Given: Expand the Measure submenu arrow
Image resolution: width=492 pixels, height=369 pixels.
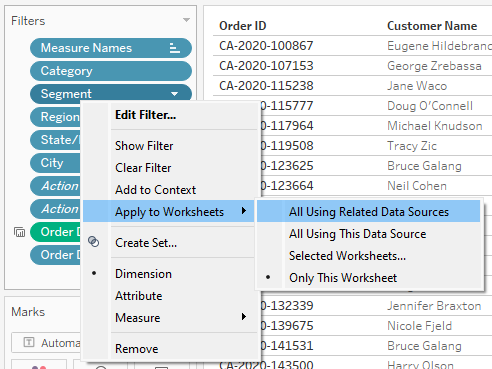Looking at the screenshot, I should [244, 316].
